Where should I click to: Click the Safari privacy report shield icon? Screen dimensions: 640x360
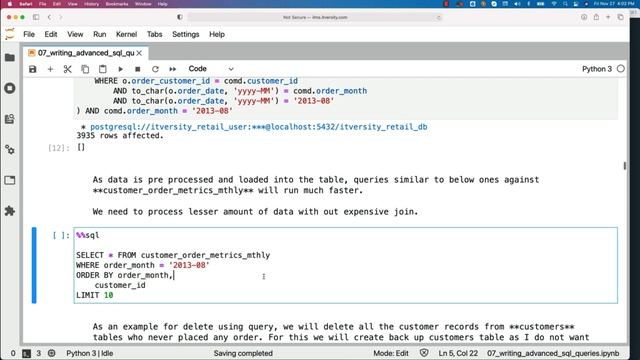pos(180,17)
